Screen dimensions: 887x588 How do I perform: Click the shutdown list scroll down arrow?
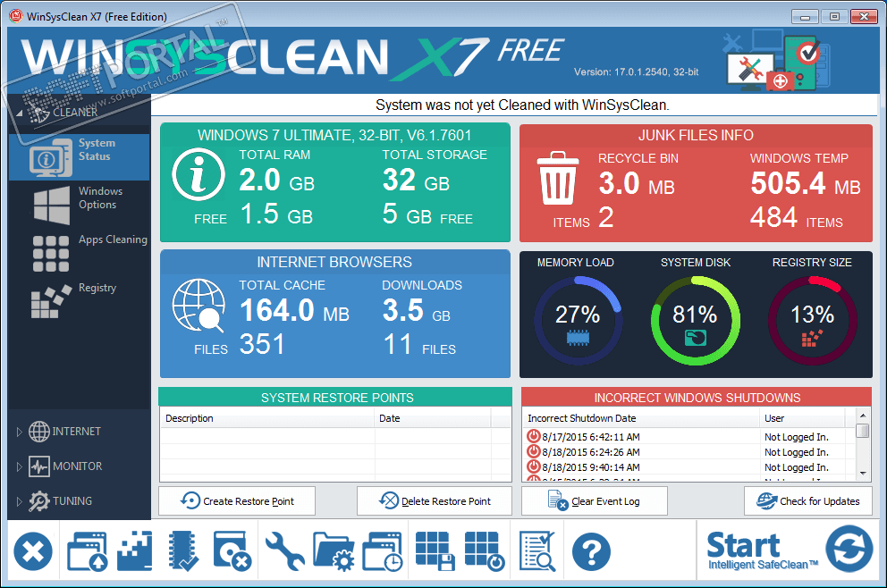click(863, 474)
